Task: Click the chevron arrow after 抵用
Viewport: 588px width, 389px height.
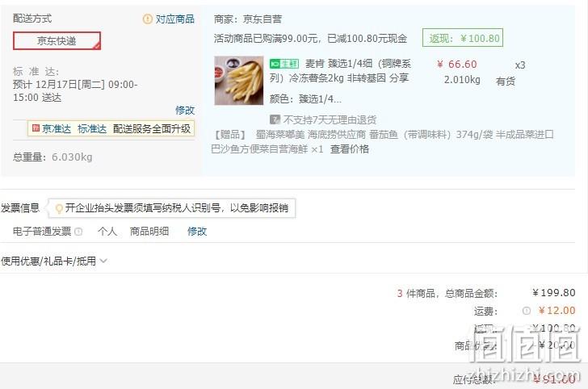Action: pos(103,261)
